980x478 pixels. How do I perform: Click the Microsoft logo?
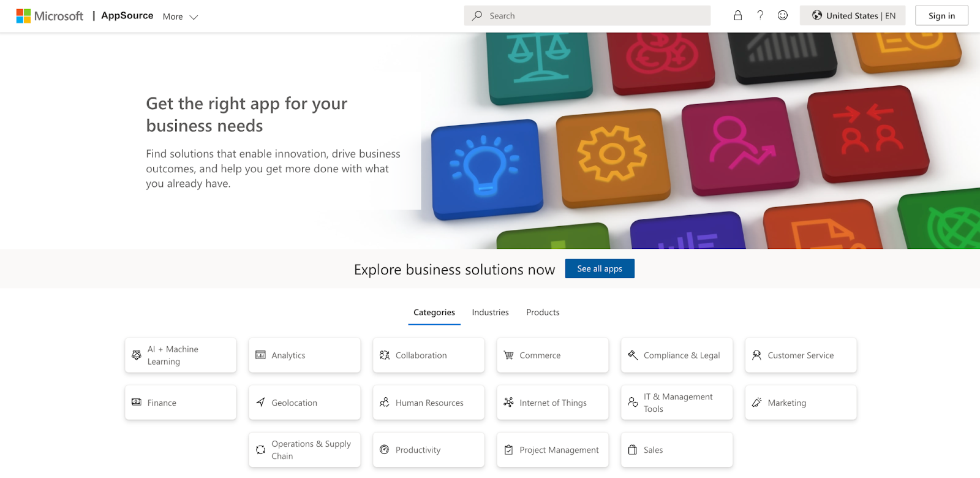click(50, 16)
